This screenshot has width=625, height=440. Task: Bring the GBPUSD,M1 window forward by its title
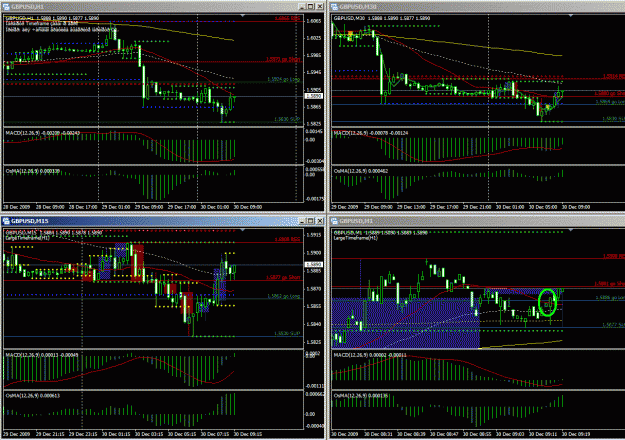coord(477,221)
